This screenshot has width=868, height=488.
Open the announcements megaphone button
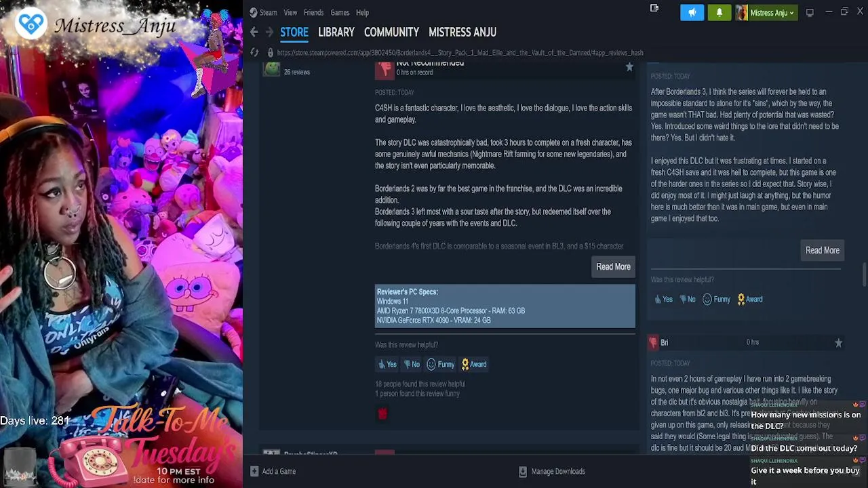pyautogui.click(x=692, y=12)
